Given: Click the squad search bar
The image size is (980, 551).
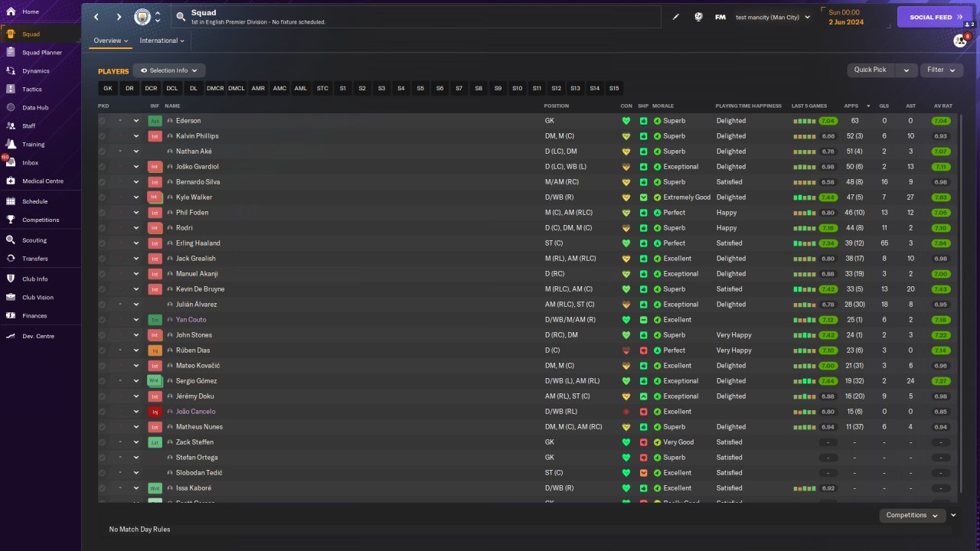Looking at the screenshot, I should pos(416,17).
